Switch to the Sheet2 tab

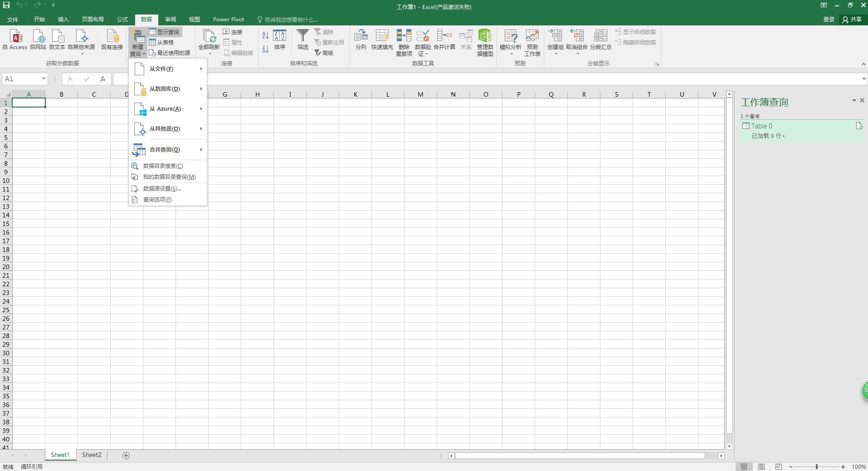[x=92, y=455]
